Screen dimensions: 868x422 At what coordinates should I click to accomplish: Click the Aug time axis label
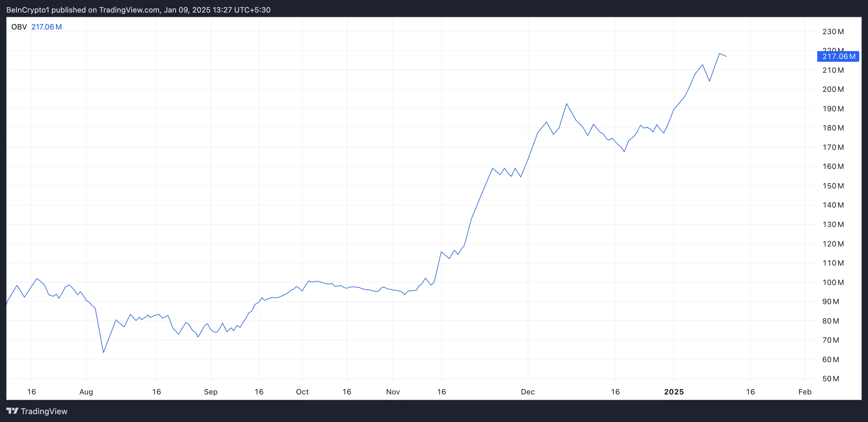tap(86, 392)
